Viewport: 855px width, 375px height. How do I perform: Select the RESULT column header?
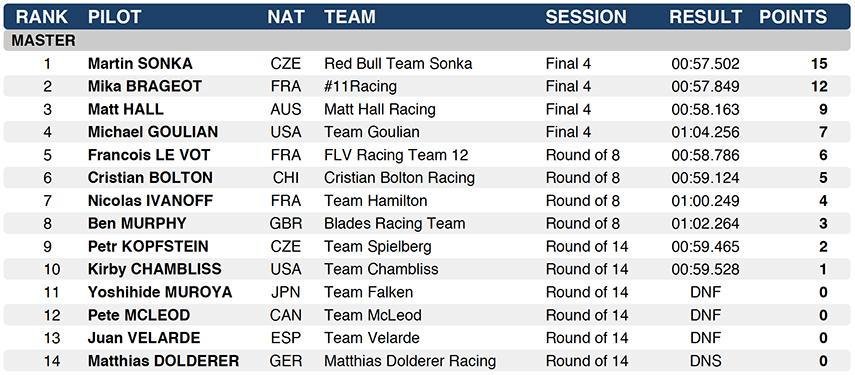(706, 17)
